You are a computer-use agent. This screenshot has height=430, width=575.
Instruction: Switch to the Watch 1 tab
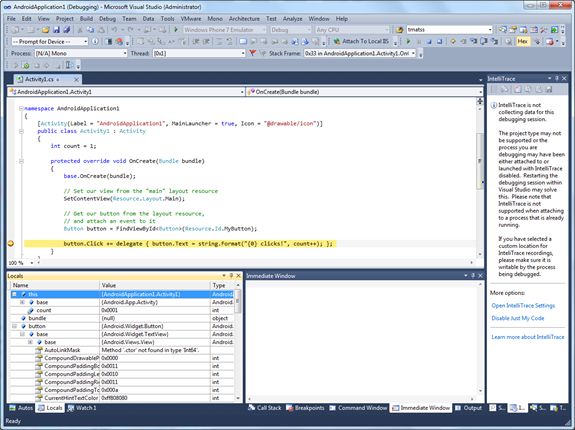82,408
